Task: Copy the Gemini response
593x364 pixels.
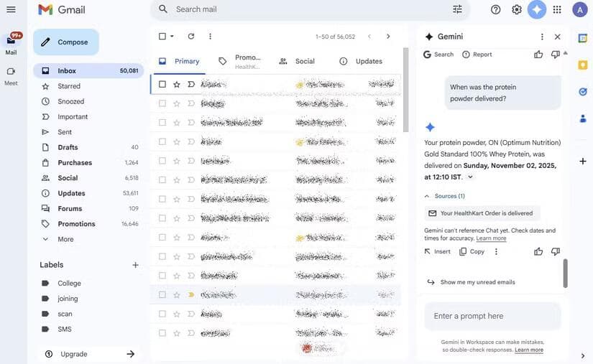Action: (472, 251)
